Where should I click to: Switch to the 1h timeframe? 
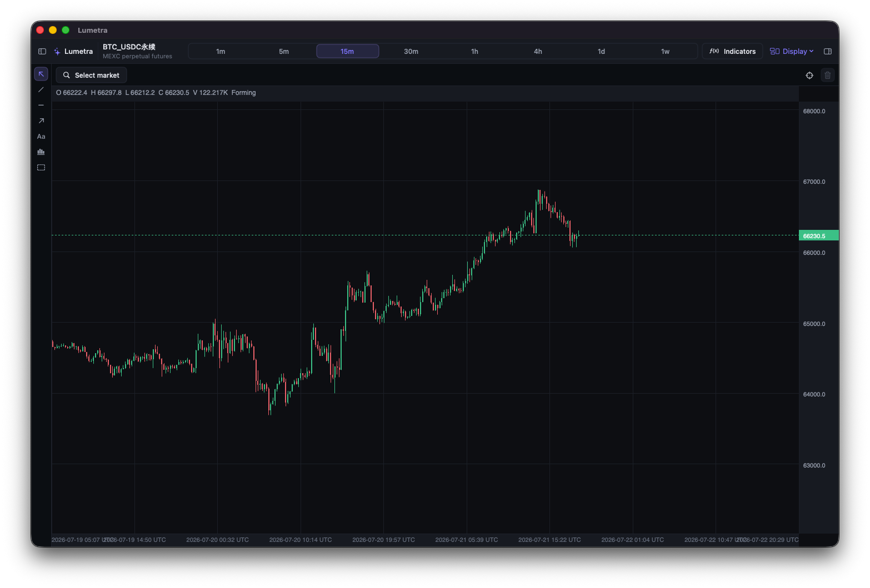coord(474,52)
